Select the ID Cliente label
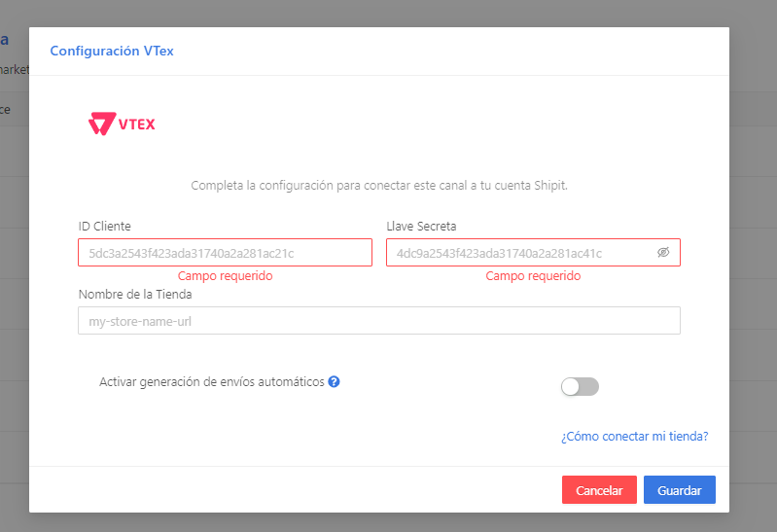777x532 pixels. [105, 226]
